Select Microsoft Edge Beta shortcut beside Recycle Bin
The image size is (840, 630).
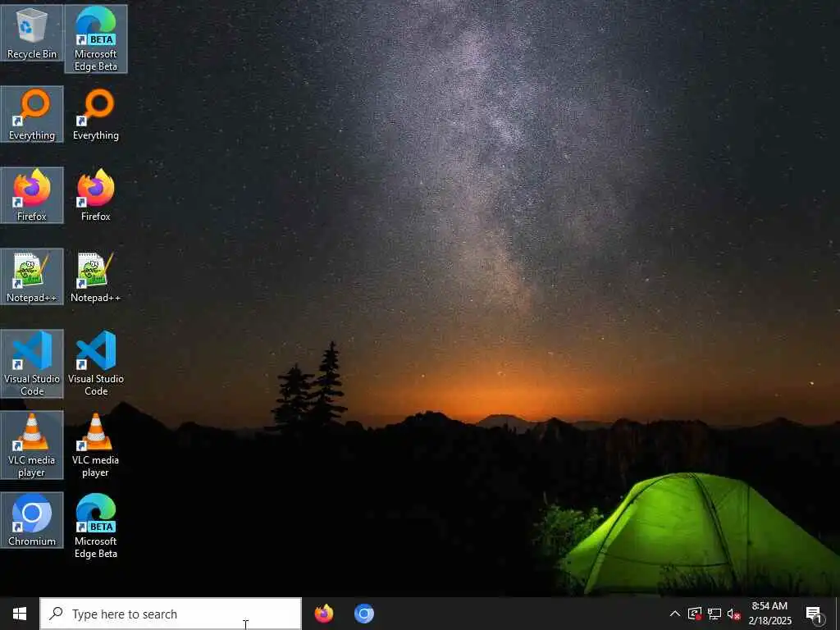pyautogui.click(x=96, y=39)
